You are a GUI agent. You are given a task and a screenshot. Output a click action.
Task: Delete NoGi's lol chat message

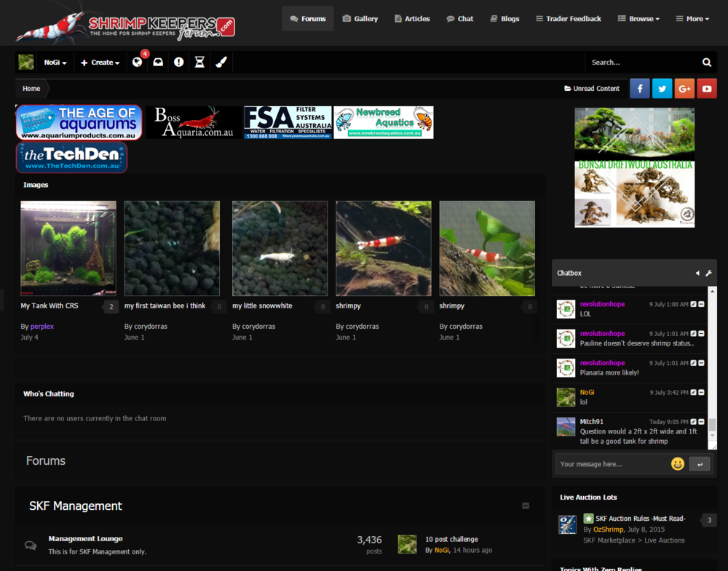pyautogui.click(x=701, y=392)
